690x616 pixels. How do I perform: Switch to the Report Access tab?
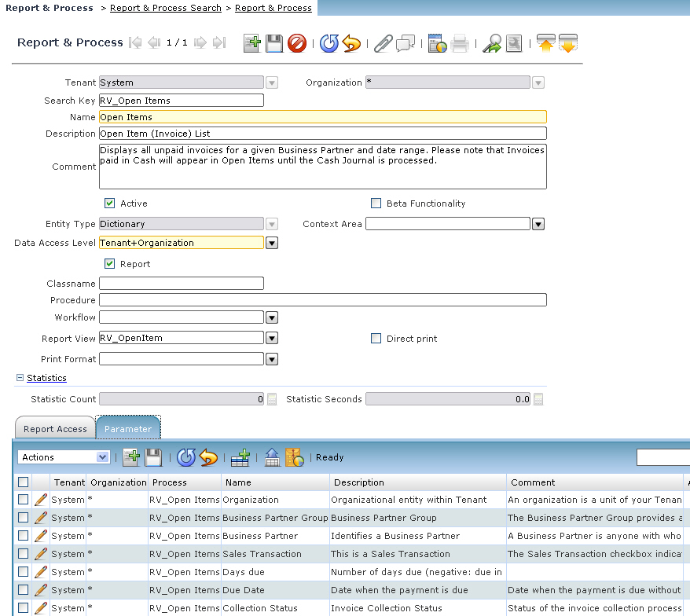coord(55,429)
